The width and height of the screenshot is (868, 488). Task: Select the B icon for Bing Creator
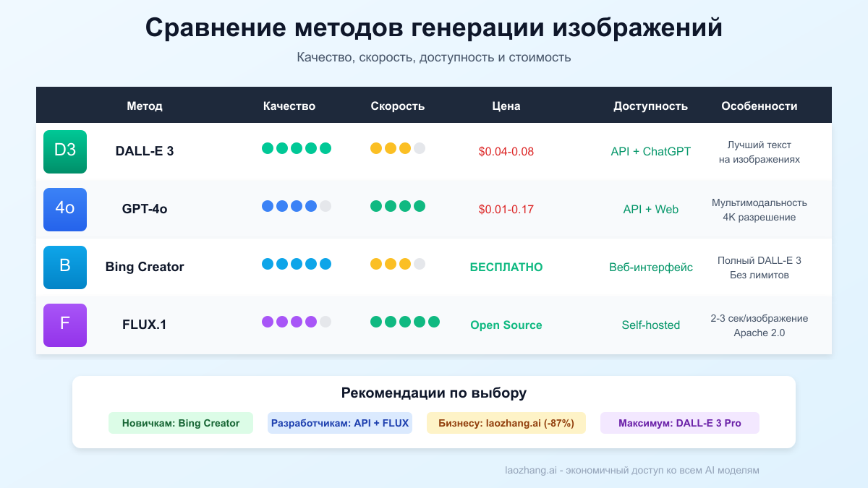(x=64, y=267)
